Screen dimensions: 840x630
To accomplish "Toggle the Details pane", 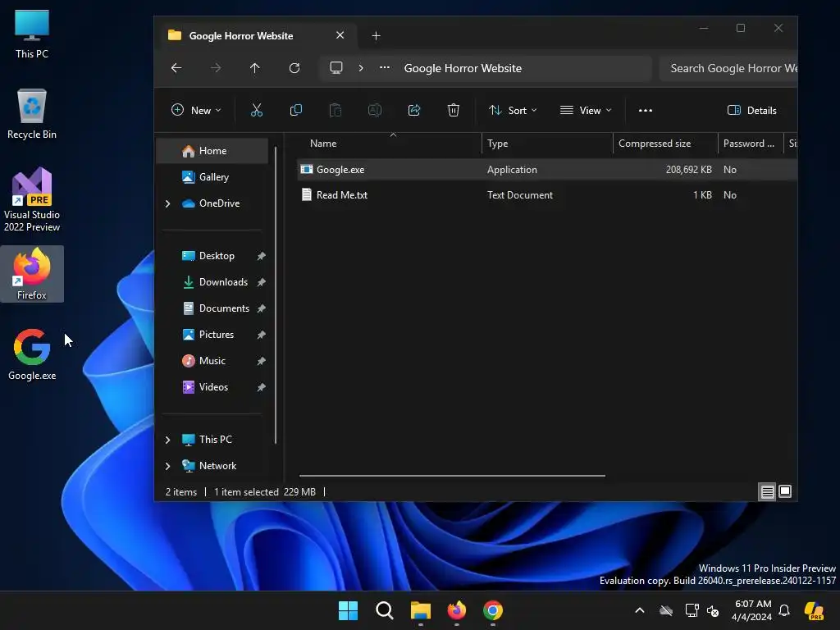I will (x=752, y=111).
